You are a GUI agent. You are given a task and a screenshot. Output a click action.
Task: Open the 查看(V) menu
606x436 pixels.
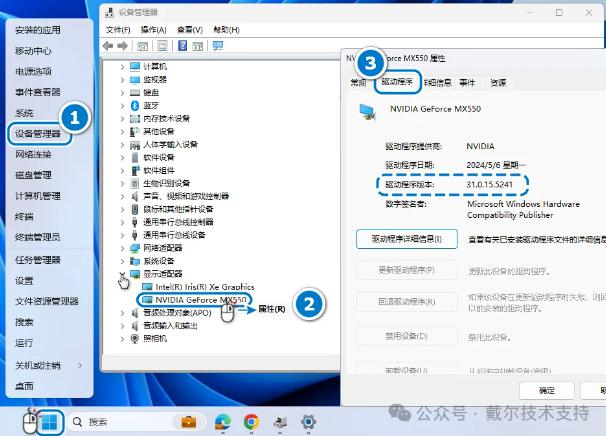(184, 30)
